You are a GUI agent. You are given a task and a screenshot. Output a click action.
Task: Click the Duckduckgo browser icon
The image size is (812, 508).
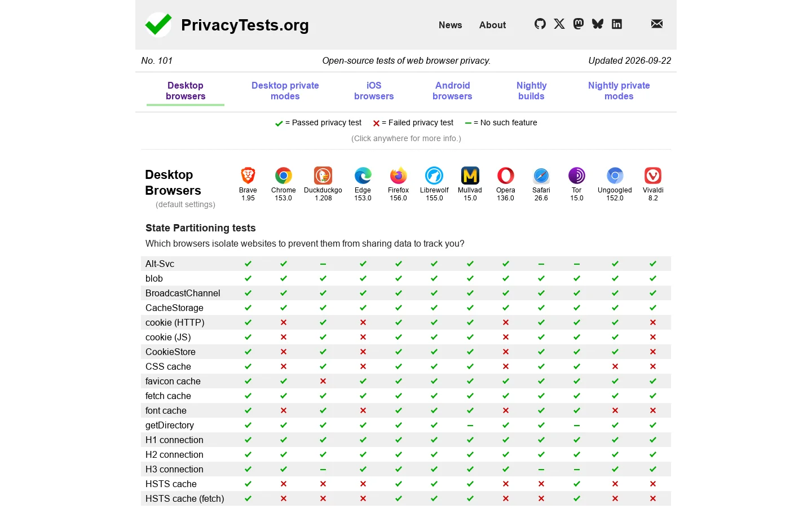[323, 176]
